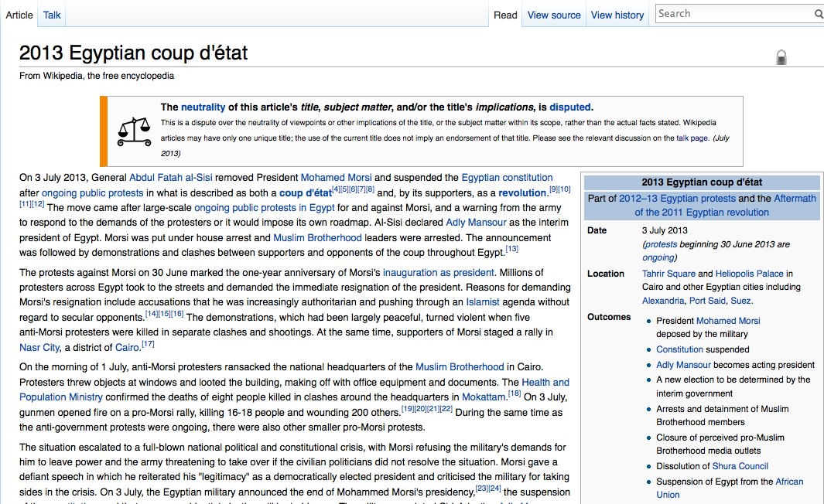Screen dimensions: 824x504
Task: Jump to citation [18] after Mokattam
Action: click(515, 393)
